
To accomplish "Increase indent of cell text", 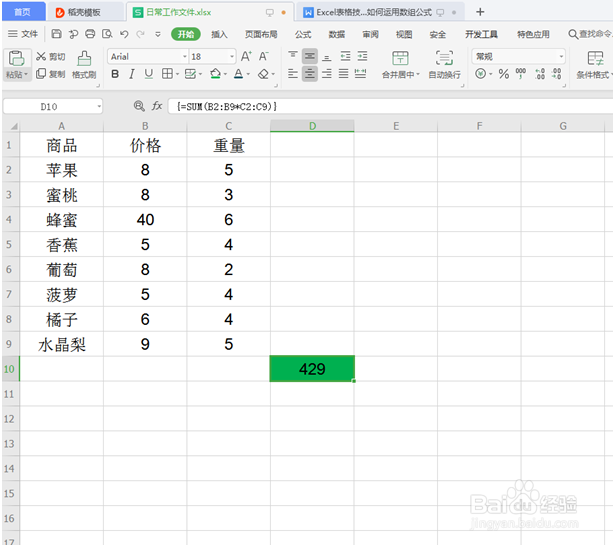I will tap(363, 56).
